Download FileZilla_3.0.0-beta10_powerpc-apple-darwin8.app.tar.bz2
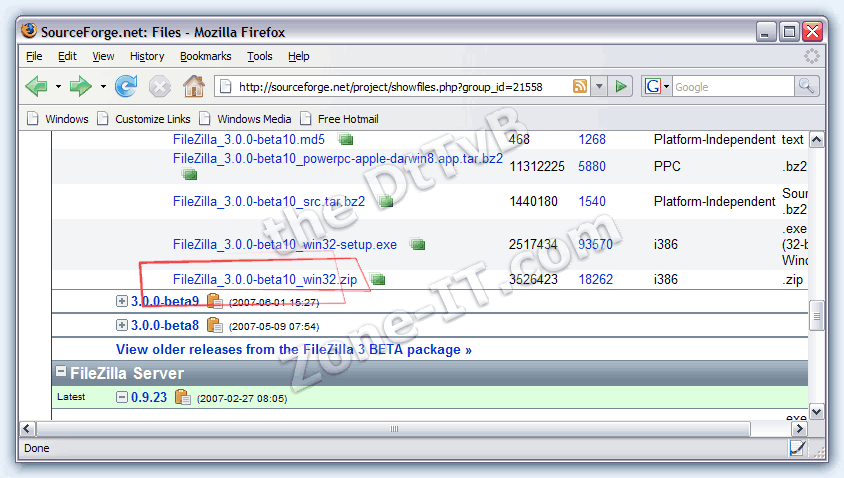This screenshot has height=478, width=844. point(337,159)
